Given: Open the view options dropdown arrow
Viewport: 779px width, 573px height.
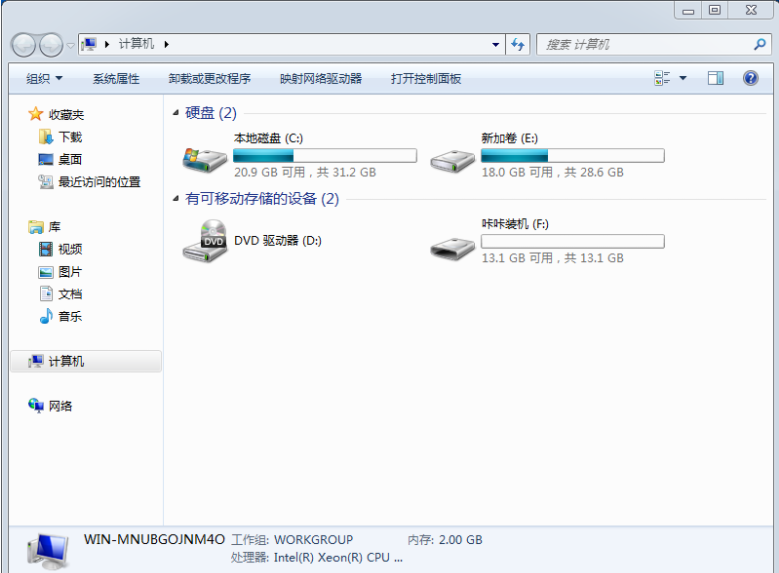Looking at the screenshot, I should [x=683, y=78].
